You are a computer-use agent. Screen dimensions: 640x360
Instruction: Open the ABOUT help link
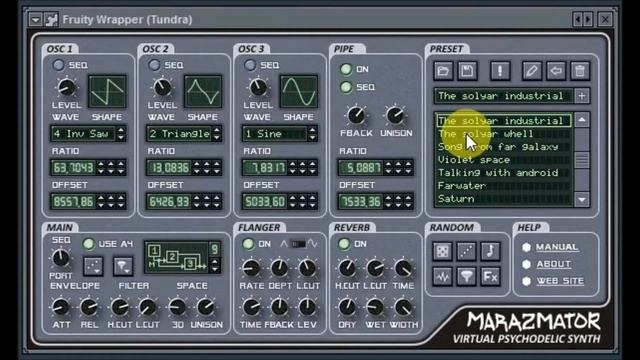tap(553, 264)
